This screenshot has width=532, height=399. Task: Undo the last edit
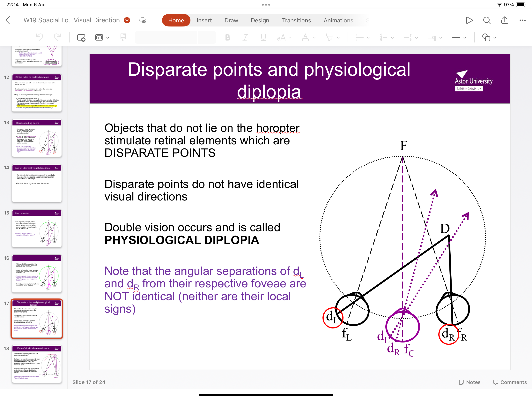(40, 37)
